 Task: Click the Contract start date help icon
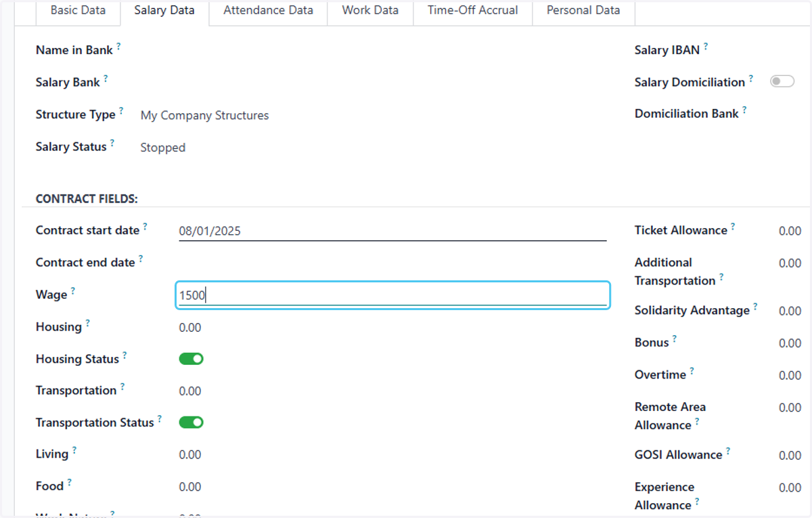145,226
